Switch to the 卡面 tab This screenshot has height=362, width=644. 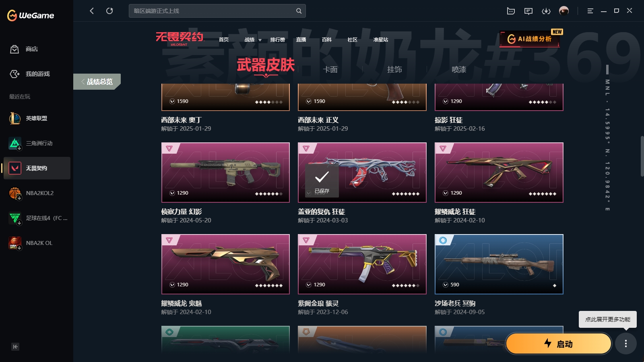[x=330, y=70]
